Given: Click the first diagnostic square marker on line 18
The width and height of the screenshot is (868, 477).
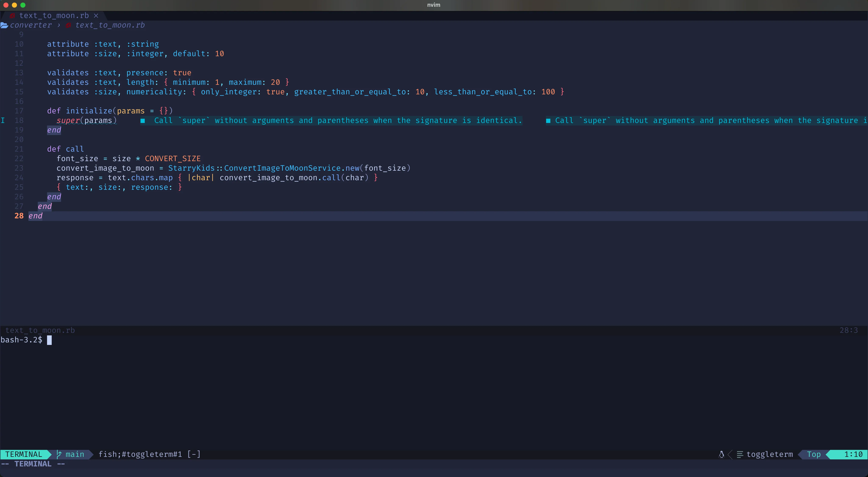Looking at the screenshot, I should tap(143, 121).
